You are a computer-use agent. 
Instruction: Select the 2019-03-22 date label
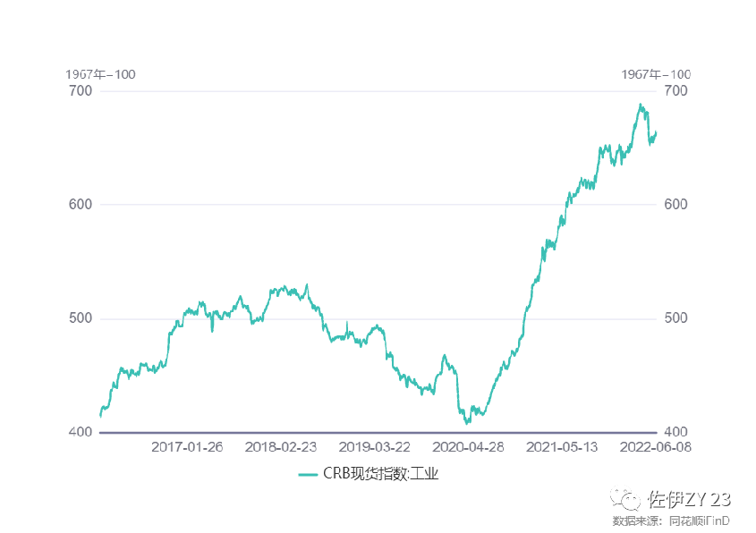coord(375,446)
